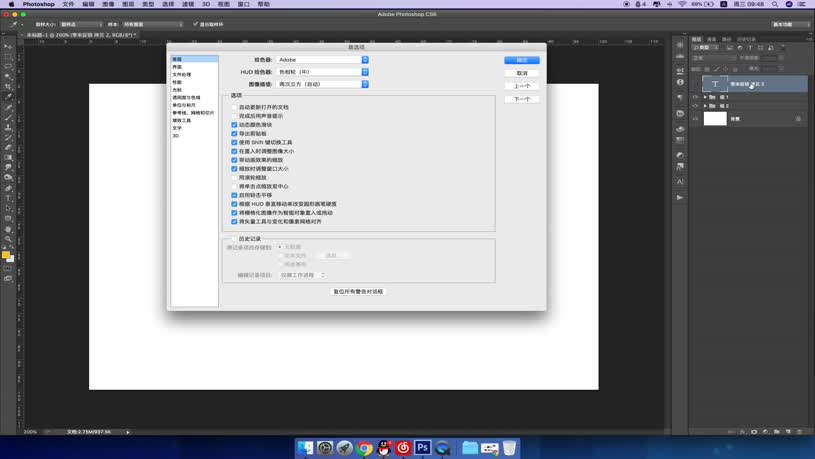Screen dimensions: 815x459
Task: Select the Move tool in the toolbox
Action: coord(8,47)
